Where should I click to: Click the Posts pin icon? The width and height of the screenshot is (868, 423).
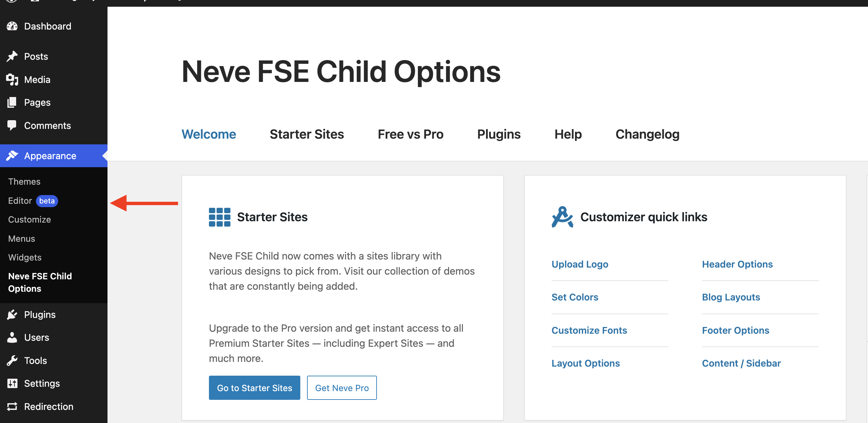(12, 56)
